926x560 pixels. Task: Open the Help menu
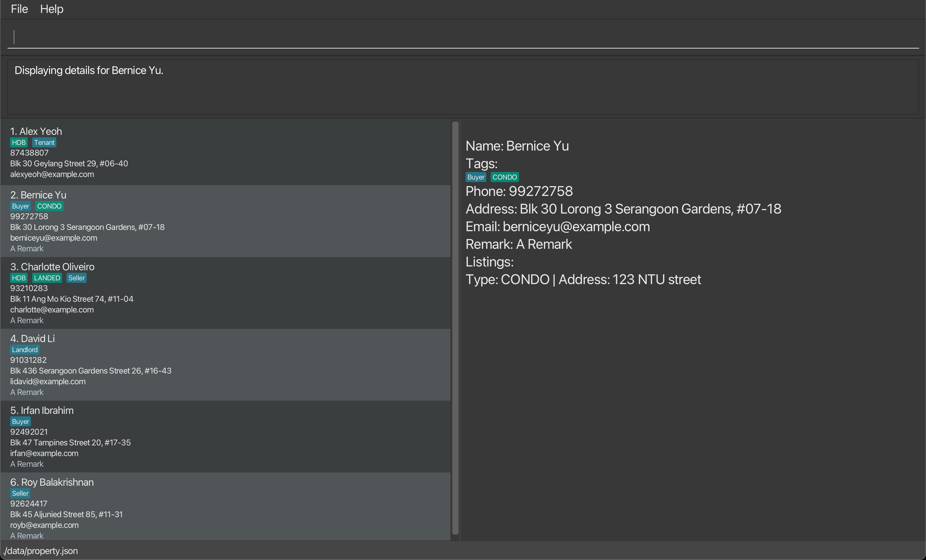click(51, 9)
